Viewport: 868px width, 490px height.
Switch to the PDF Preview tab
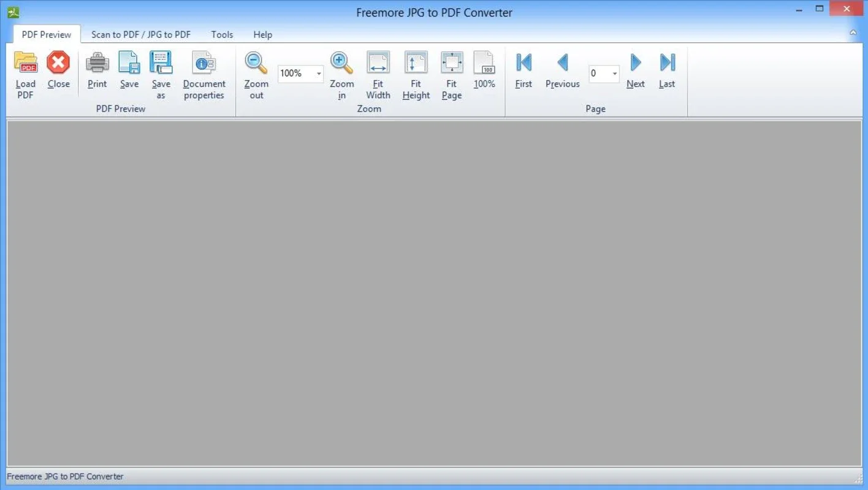47,34
